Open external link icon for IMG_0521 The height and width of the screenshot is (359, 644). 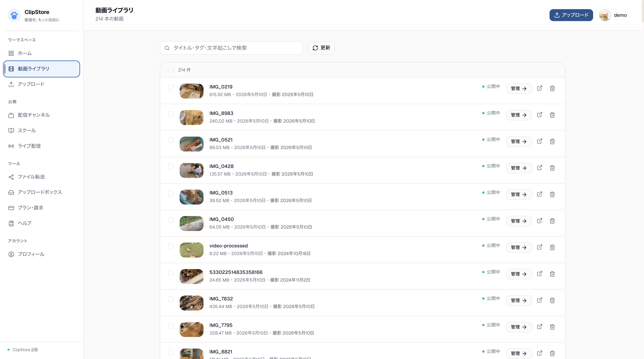(x=539, y=141)
